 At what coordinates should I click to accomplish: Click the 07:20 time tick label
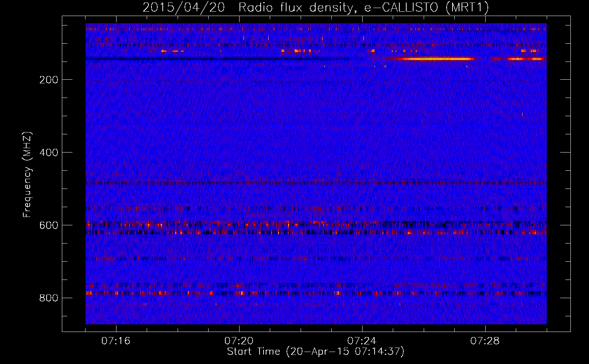point(239,341)
